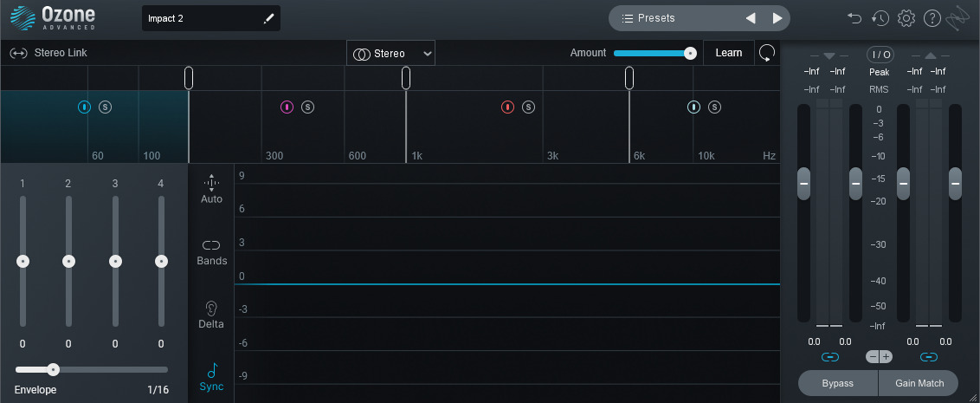The width and height of the screenshot is (980, 403).
Task: Adjust the band 1 impact slider
Action: pos(23,261)
